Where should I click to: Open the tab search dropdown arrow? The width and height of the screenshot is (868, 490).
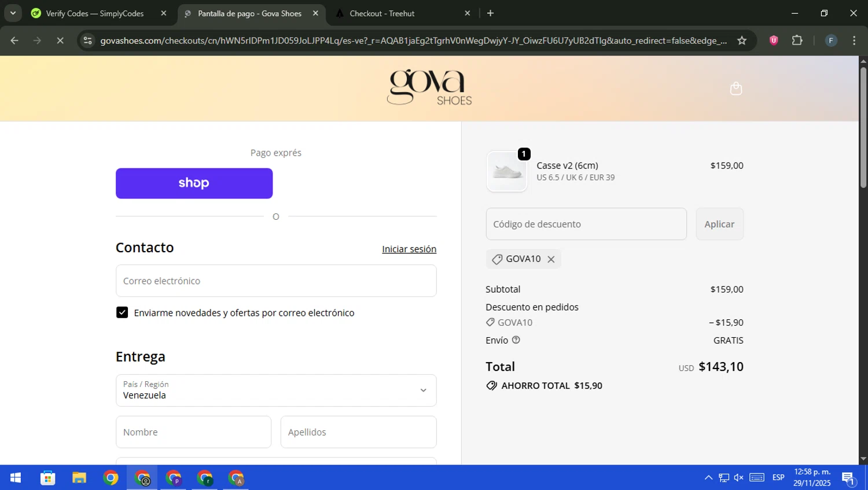pyautogui.click(x=13, y=13)
